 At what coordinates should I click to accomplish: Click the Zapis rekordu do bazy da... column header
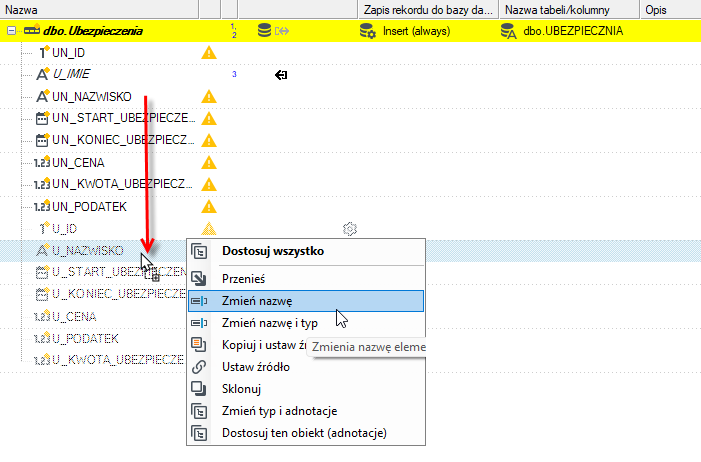[428, 9]
